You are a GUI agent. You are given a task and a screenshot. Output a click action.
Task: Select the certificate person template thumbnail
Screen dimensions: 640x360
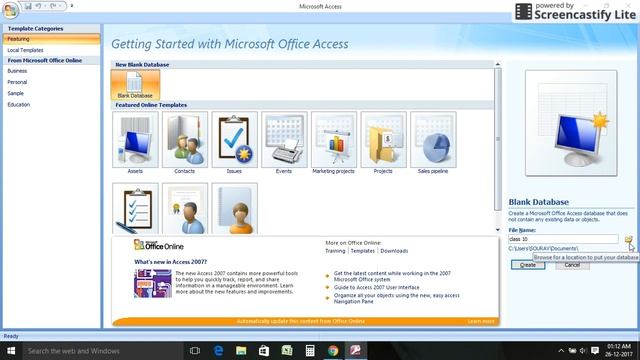point(185,209)
